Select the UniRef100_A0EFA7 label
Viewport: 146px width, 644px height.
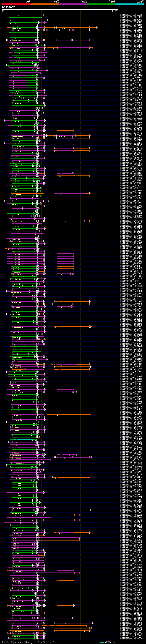coord(131,301)
